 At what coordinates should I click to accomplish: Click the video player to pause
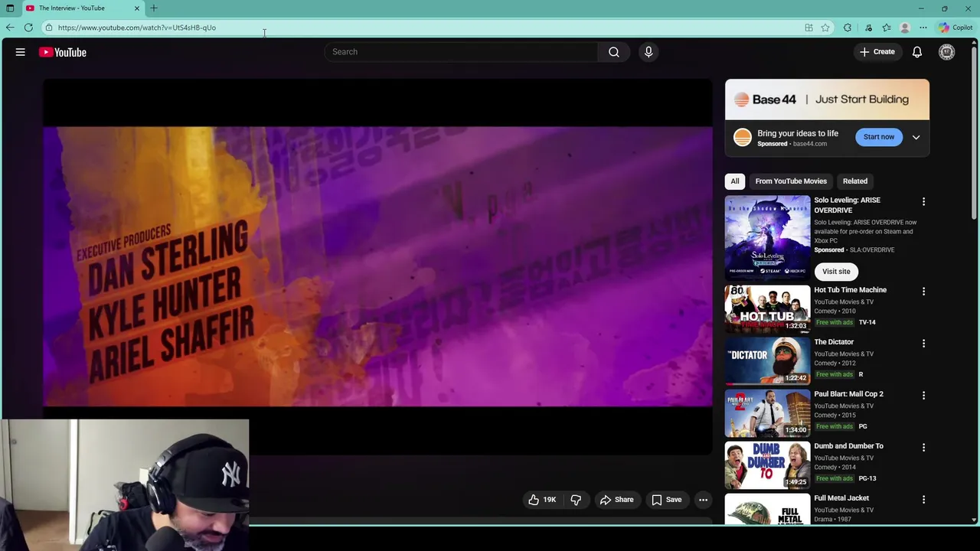(377, 266)
